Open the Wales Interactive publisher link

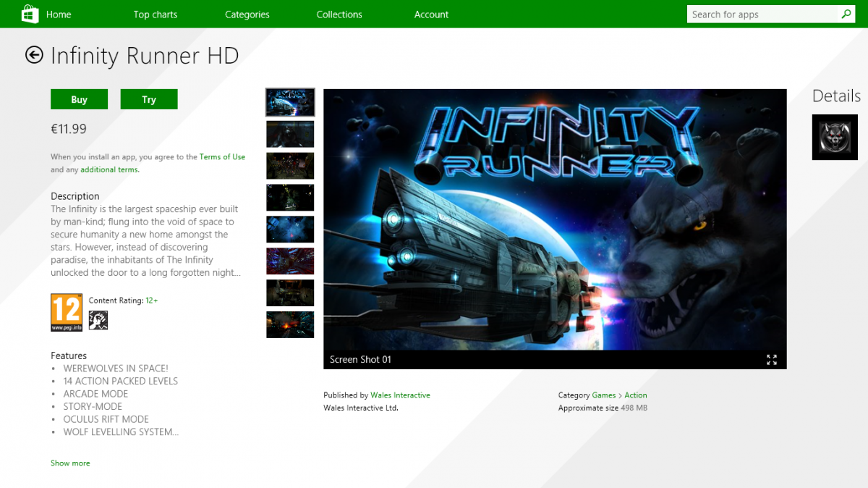coord(400,395)
